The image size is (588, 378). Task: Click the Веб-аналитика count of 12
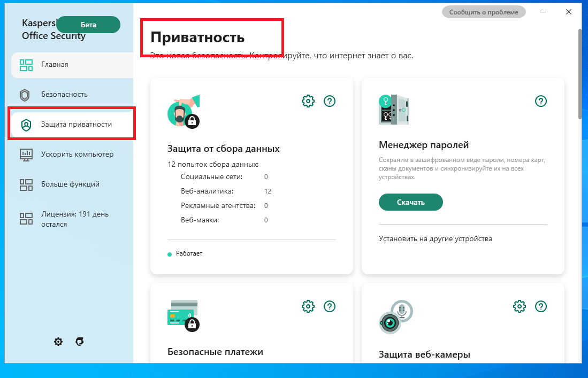coord(268,191)
